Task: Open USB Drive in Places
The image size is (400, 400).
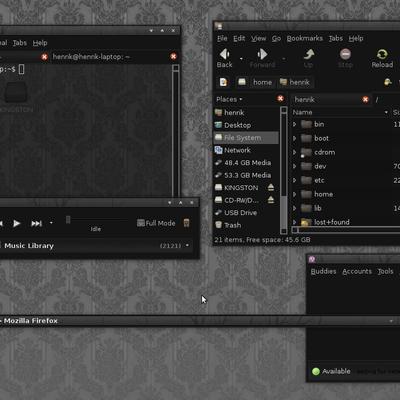Action: [246, 213]
